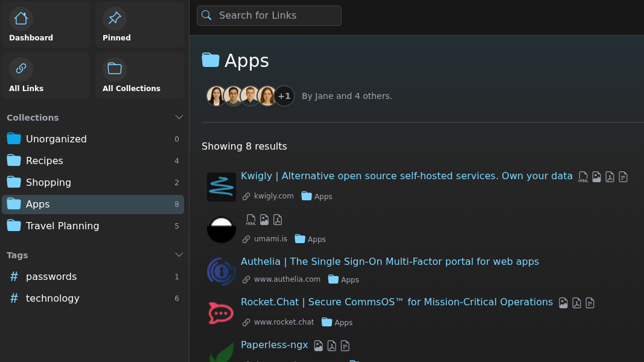Open the HTML archive icon for umami.is
644x362 pixels.
tap(251, 220)
